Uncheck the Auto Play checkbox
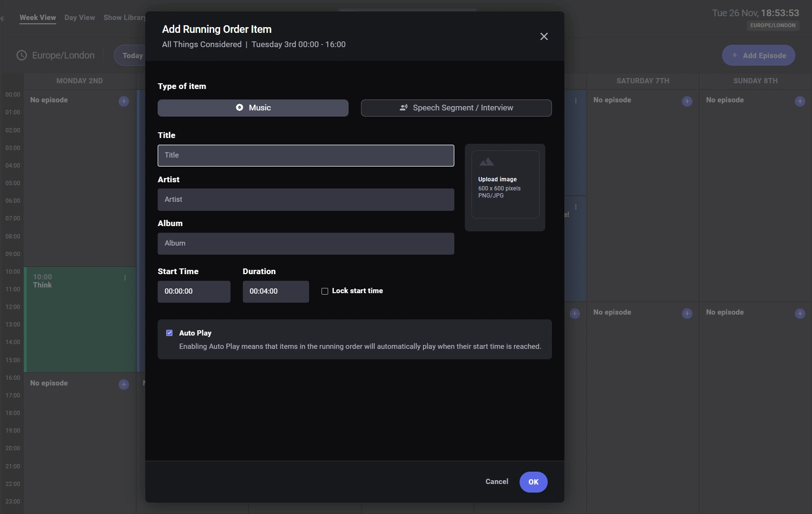 coord(169,333)
